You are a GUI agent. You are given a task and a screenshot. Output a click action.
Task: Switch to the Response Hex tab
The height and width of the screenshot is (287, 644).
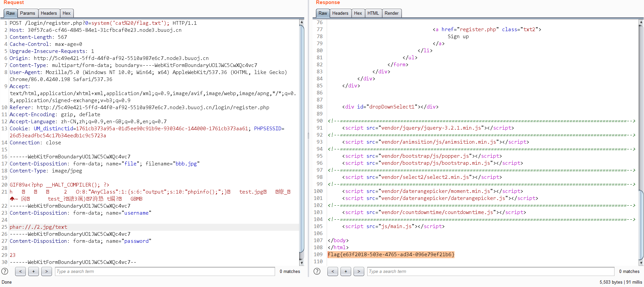point(358,13)
